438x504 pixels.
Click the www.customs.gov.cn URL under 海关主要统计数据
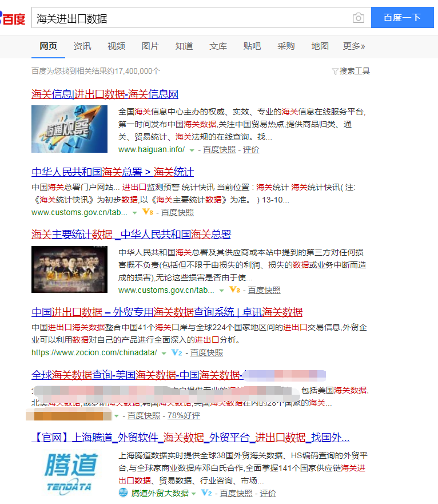click(166, 290)
